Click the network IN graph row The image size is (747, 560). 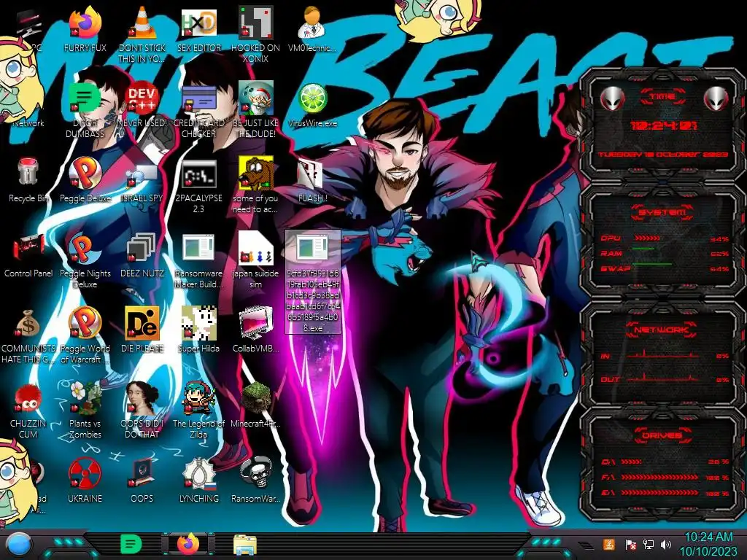[x=665, y=355]
